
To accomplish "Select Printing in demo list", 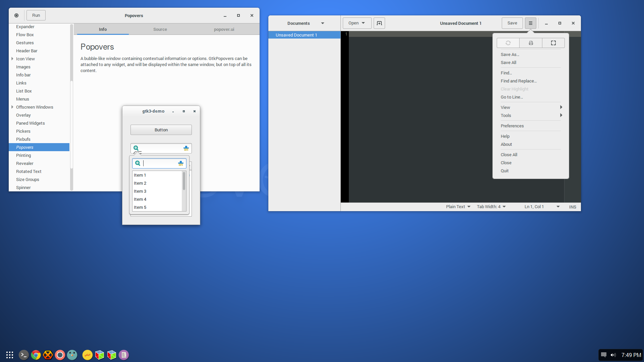I will 39,155.
